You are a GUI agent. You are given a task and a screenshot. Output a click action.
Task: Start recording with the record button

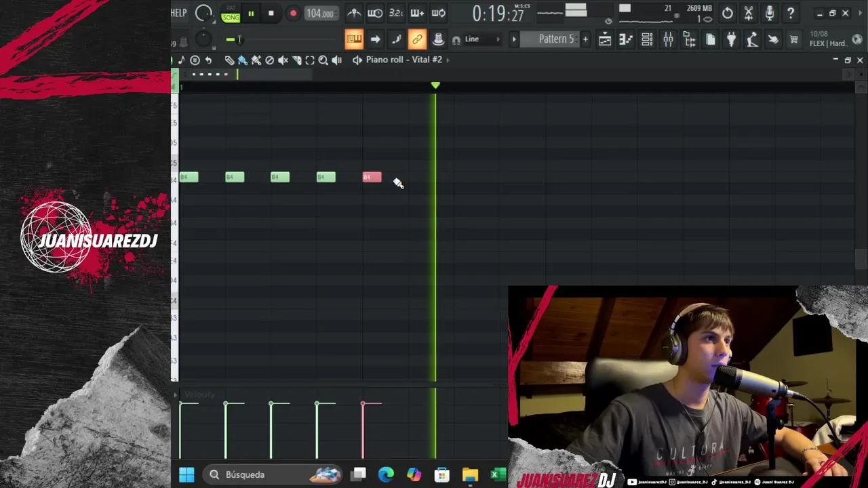click(x=293, y=13)
